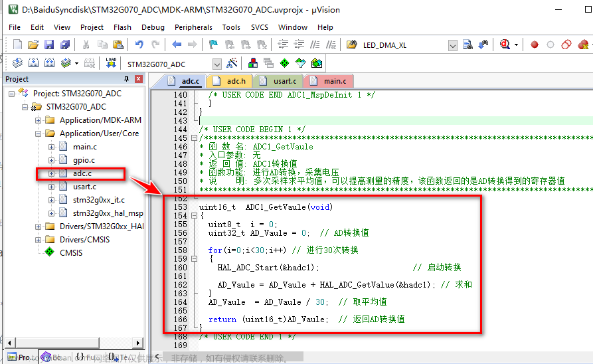
Task: Rebuild all target files icon
Action: pyautogui.click(x=49, y=63)
